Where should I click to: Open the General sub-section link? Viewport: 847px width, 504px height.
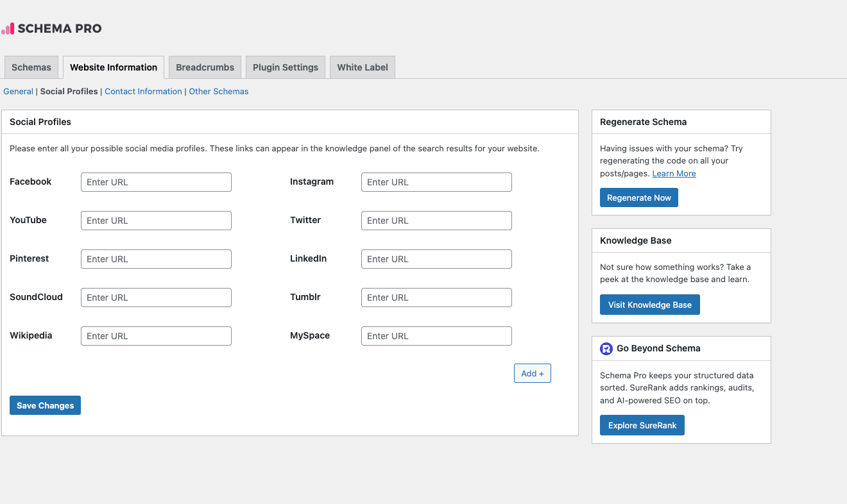(18, 92)
